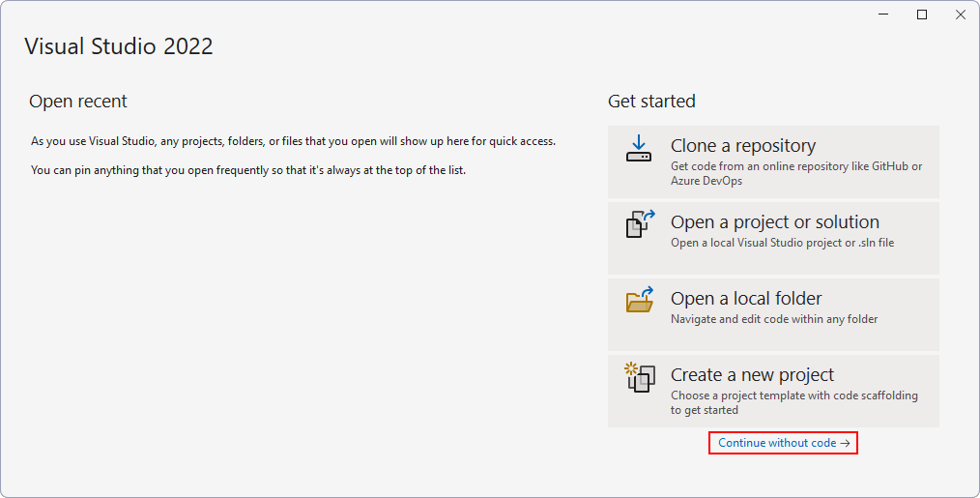Click the "Visual Studio 2022" title text
The width and height of the screenshot is (980, 498).
click(119, 46)
